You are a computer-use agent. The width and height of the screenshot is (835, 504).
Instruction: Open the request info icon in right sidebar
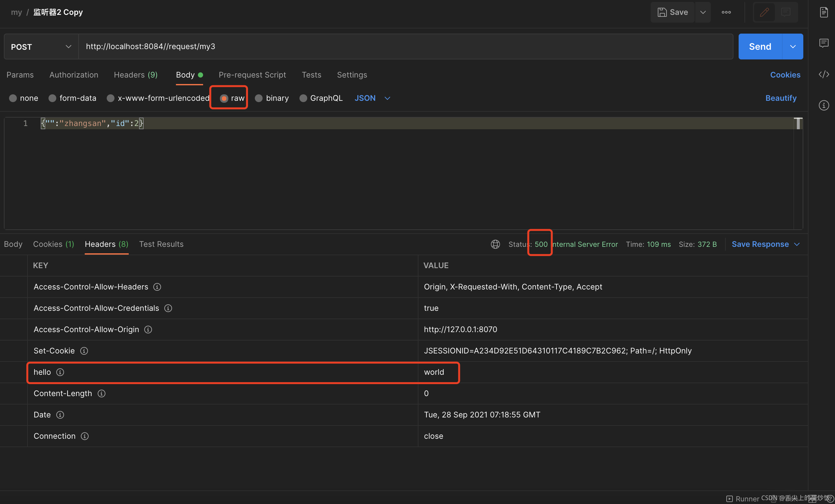point(824,105)
